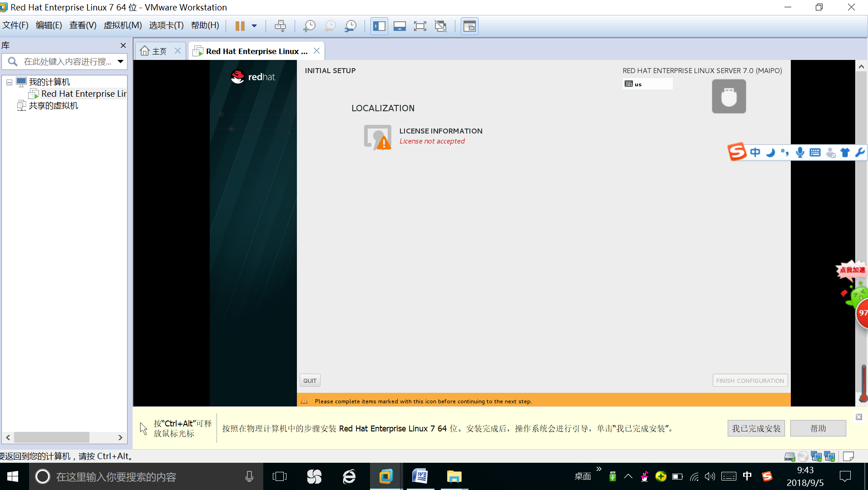The height and width of the screenshot is (490, 868).
Task: Open the 编辑(E) menu
Action: coord(49,25)
